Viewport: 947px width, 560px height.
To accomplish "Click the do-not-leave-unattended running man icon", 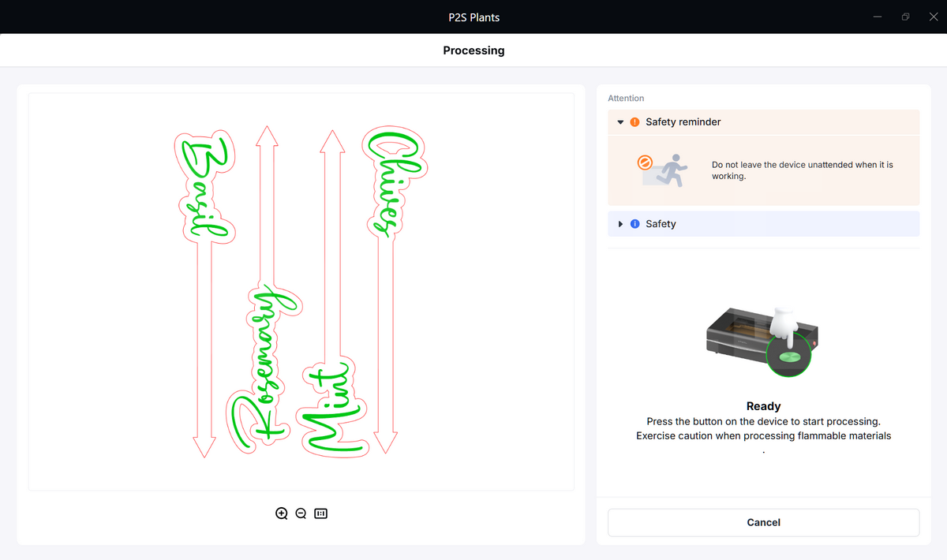I will tap(663, 170).
